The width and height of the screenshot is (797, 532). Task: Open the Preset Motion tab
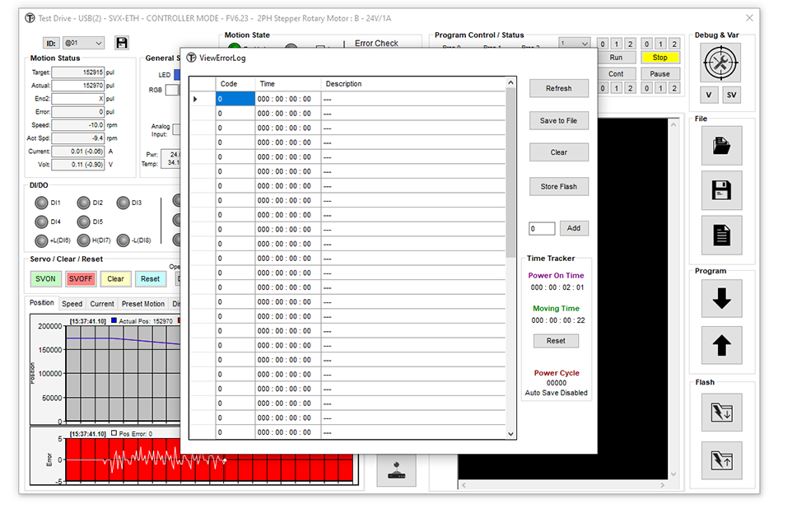pyautogui.click(x=143, y=304)
